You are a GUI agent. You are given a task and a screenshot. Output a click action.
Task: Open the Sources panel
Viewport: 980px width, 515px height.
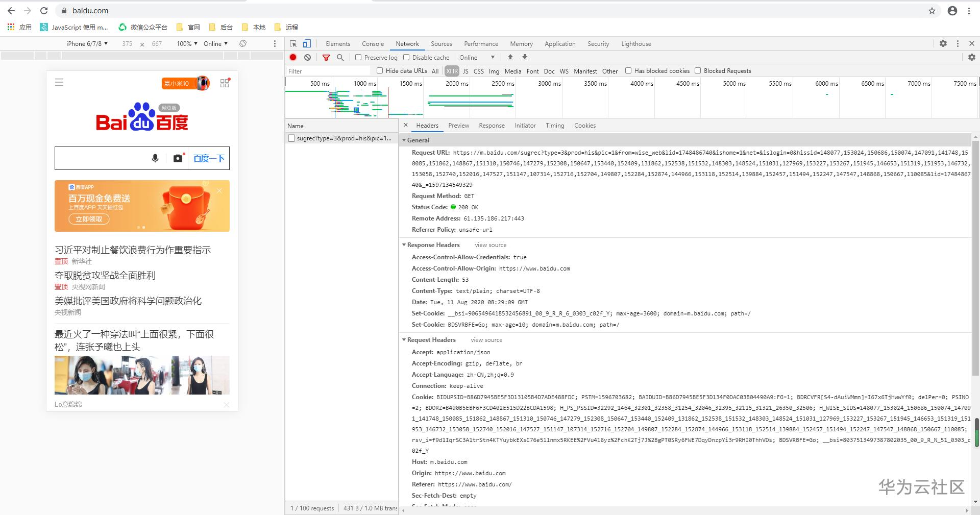click(x=442, y=44)
